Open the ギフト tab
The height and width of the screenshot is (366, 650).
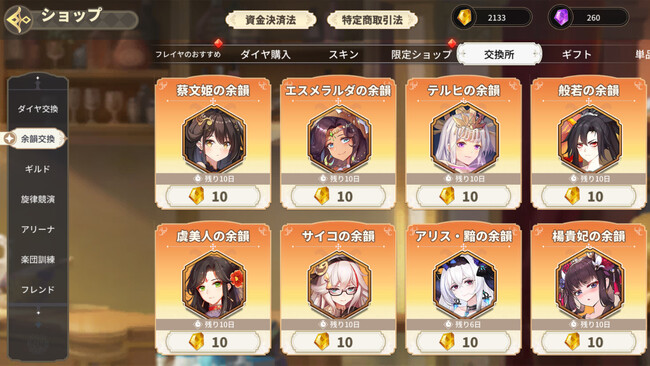pos(577,54)
